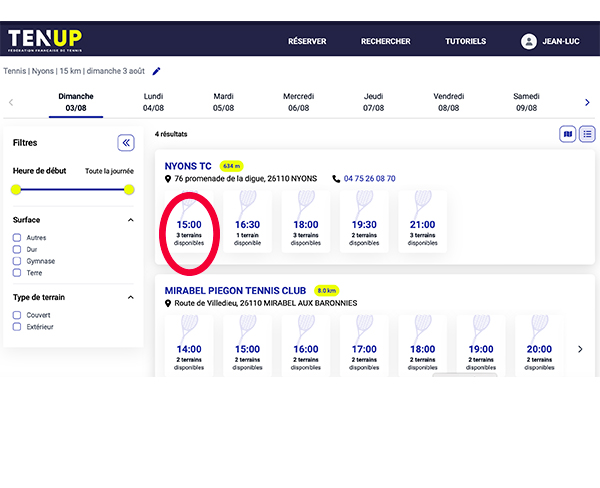600x488 pixels.
Task: Switch to map view icon
Action: click(567, 134)
